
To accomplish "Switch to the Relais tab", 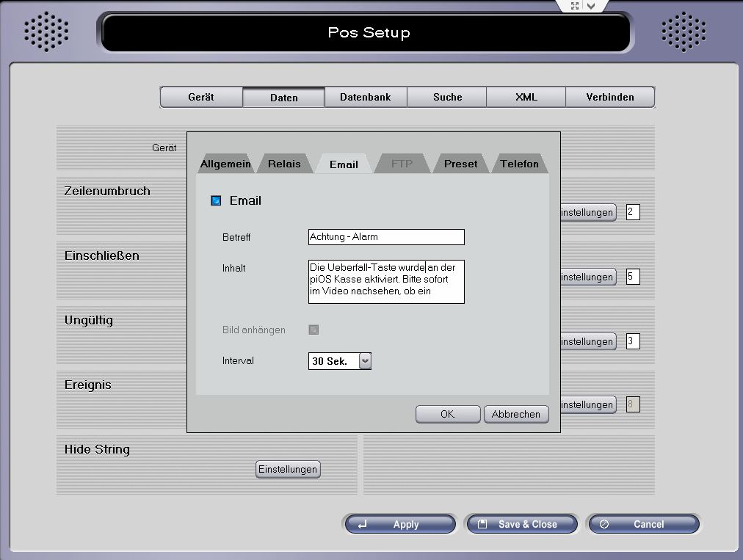I will [284, 164].
